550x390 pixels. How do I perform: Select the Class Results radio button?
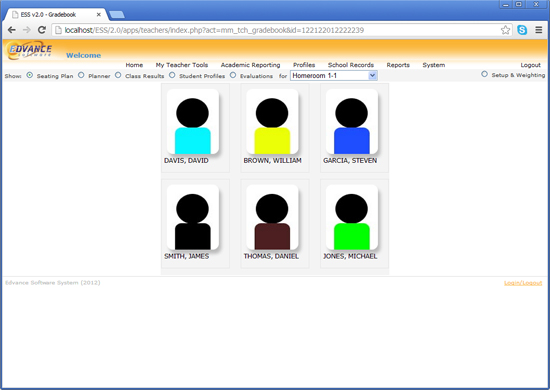click(x=118, y=75)
